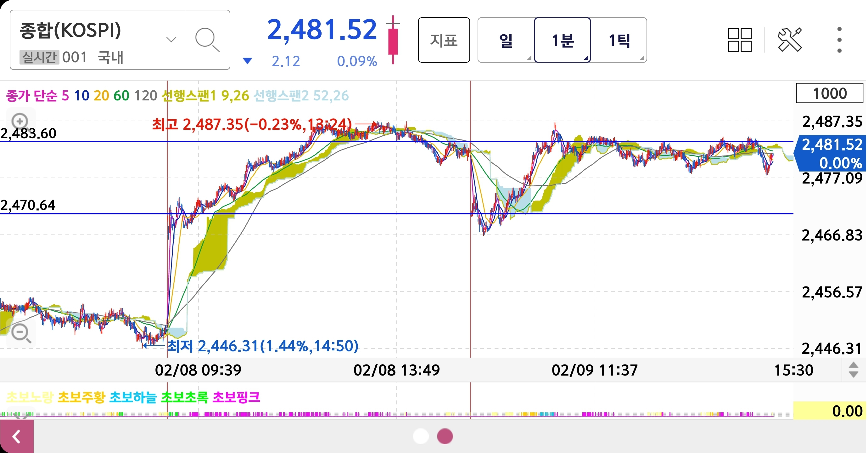This screenshot has height=453, width=868.
Task: Click the yellow 0.00 indicator value box
Action: tap(830, 411)
